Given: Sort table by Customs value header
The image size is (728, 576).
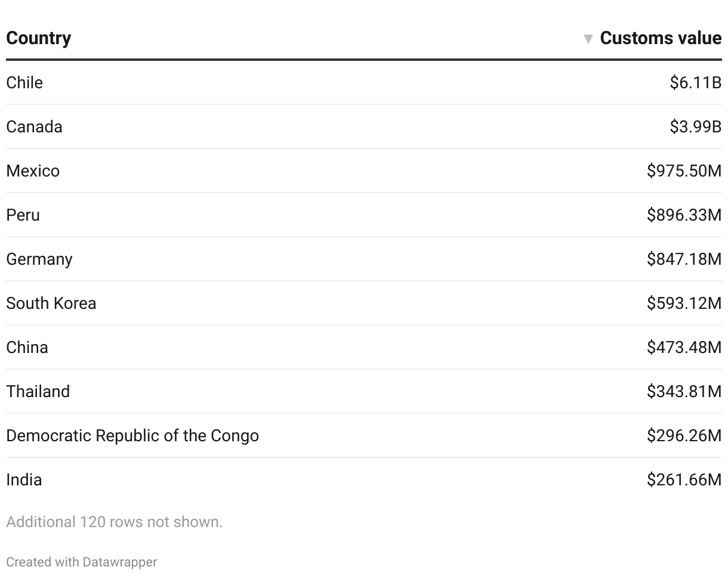Looking at the screenshot, I should click(x=660, y=38).
